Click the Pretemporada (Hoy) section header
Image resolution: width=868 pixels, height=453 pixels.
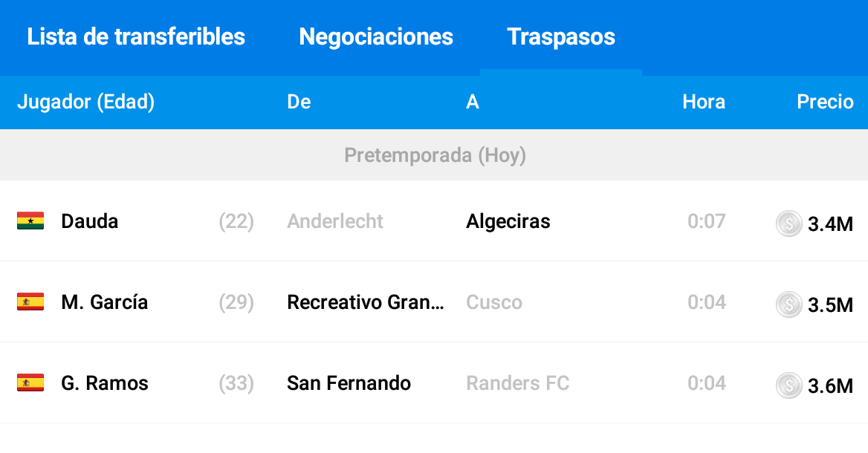pyautogui.click(x=434, y=155)
